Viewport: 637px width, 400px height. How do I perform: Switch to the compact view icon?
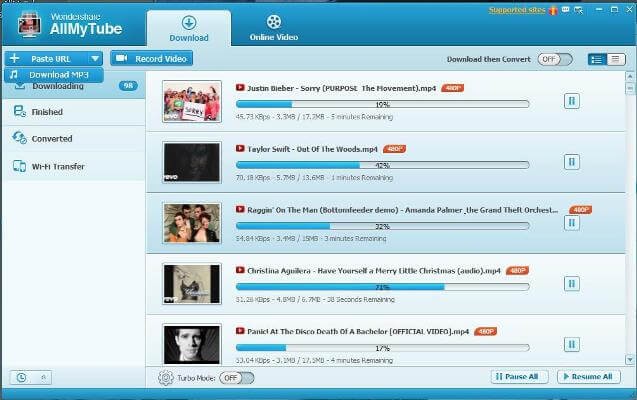point(616,59)
